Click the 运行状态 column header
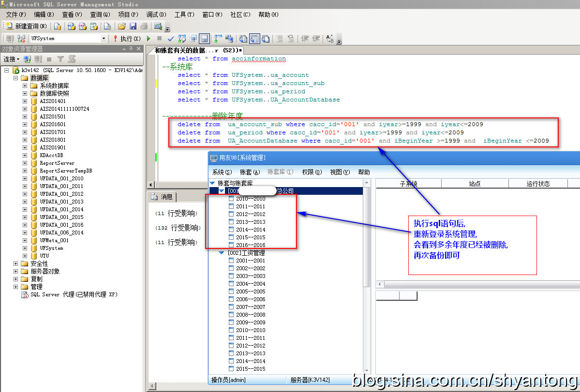Screen dimensions: 580x392 538,184
